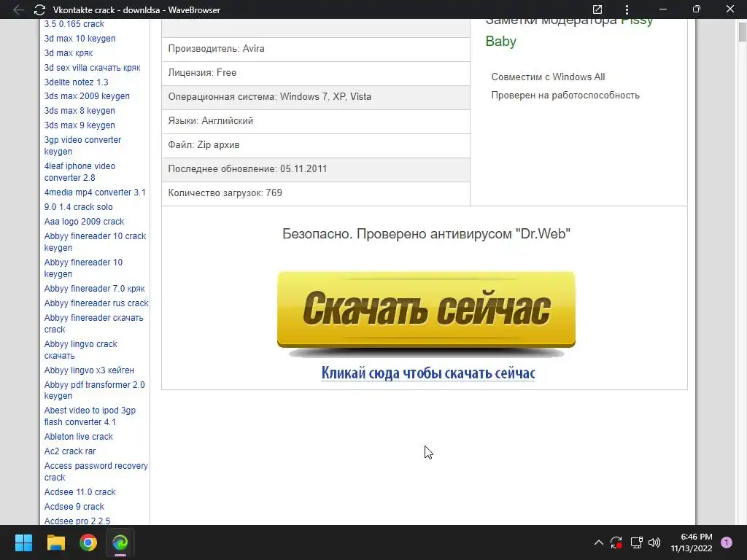Open Abbyy finereader 10 crack keygen link
The height and width of the screenshot is (560, 747).
click(95, 242)
